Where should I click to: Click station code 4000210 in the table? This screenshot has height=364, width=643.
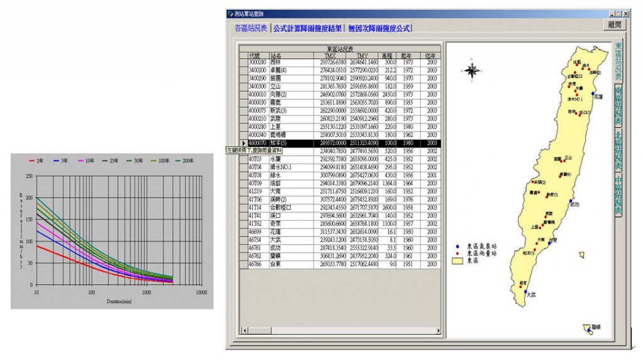[x=258, y=119]
